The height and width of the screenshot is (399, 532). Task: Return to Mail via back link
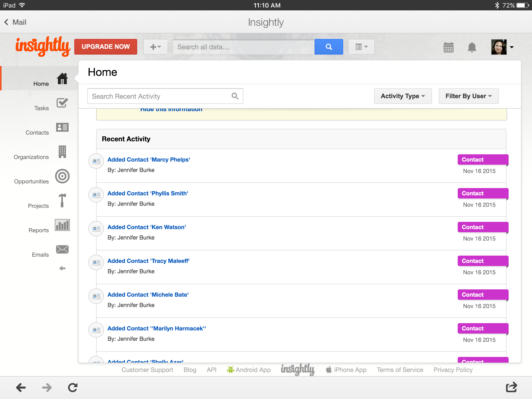tap(15, 22)
